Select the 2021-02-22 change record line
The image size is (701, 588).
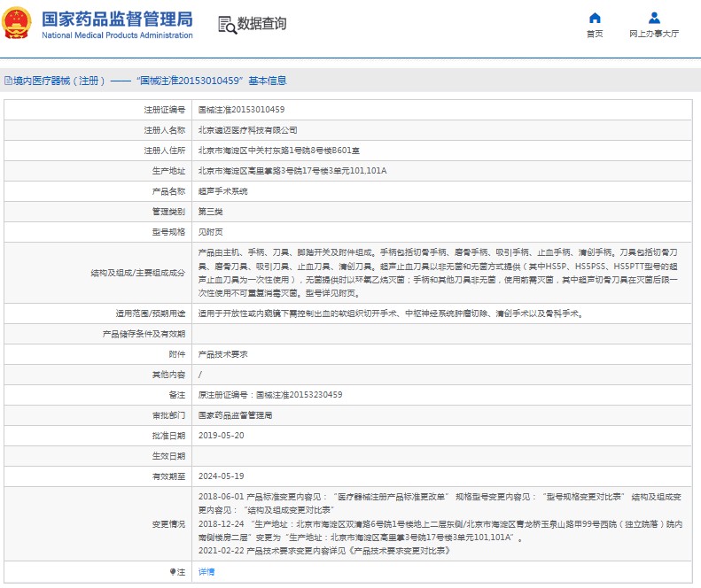pos(324,551)
